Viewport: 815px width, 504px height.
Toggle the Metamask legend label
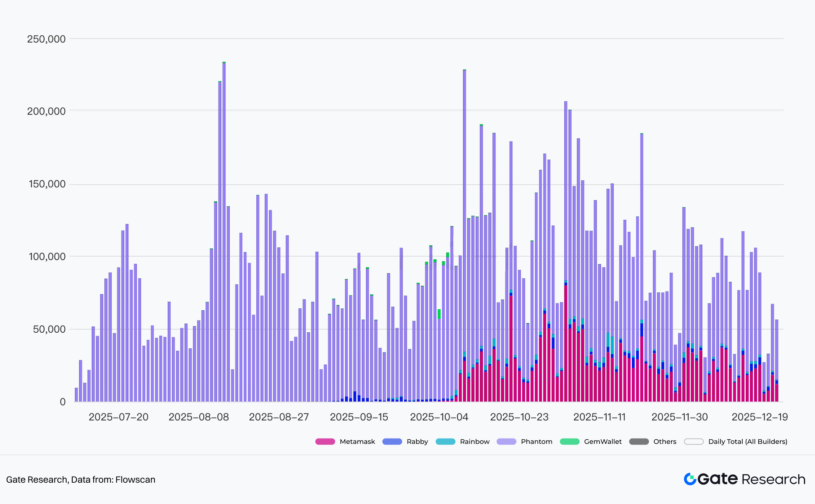[x=357, y=442]
